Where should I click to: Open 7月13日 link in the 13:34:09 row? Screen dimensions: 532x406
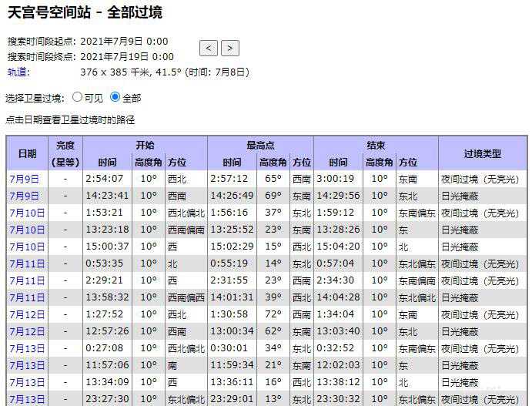pyautogui.click(x=27, y=383)
